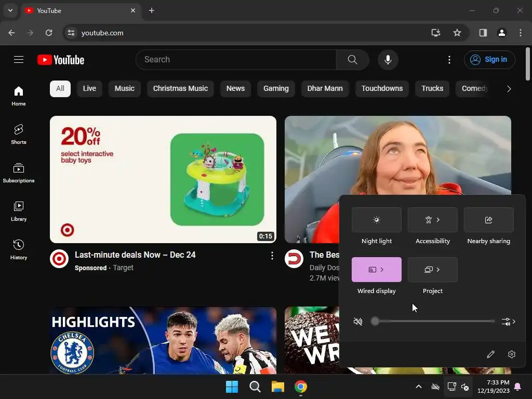Open the notifications bell in taskbar

[518, 387]
